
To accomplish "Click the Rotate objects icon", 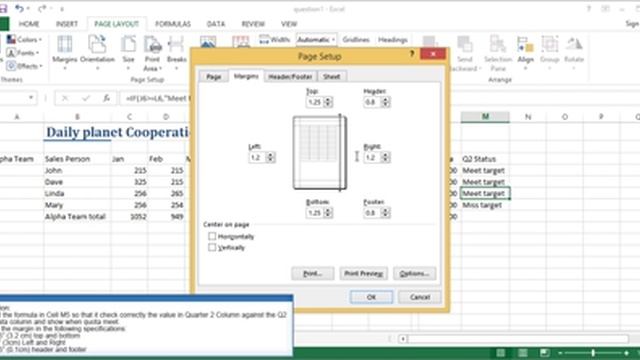I will 574,44.
